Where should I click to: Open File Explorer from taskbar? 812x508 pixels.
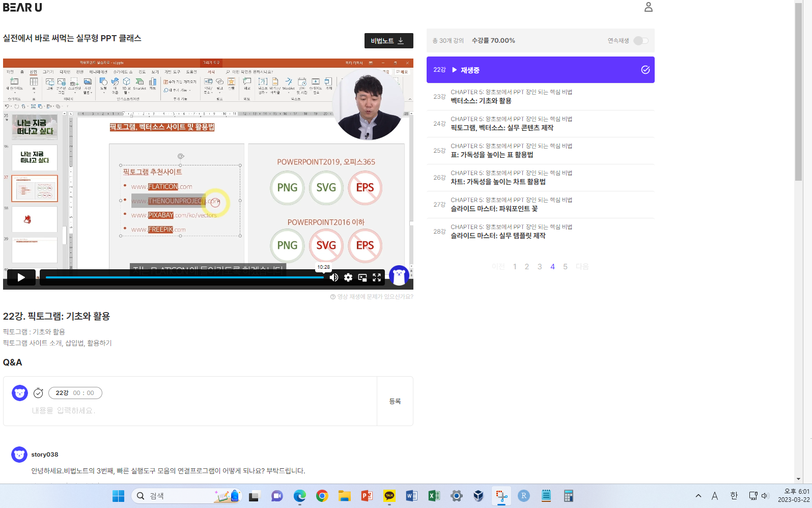pos(345,496)
